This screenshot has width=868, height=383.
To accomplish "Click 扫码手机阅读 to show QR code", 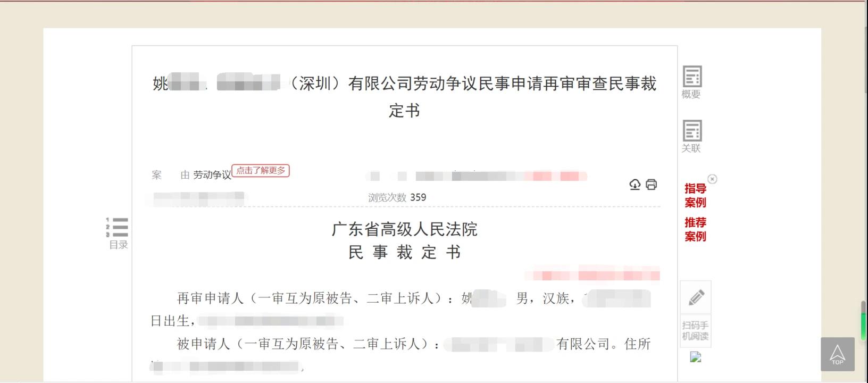I will [696, 331].
